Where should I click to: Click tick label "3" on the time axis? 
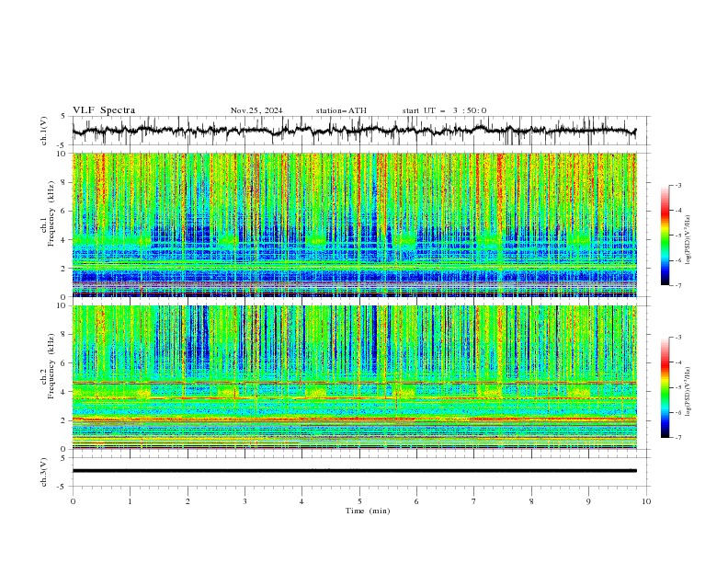pos(245,501)
